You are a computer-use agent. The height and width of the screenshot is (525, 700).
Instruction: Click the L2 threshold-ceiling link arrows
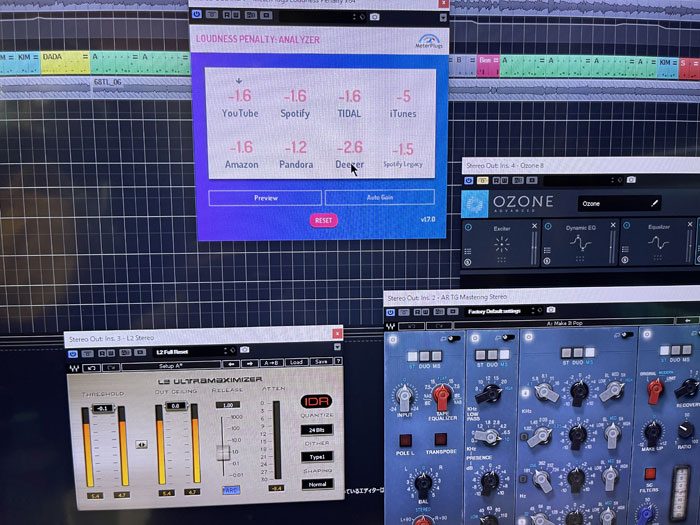tap(142, 444)
